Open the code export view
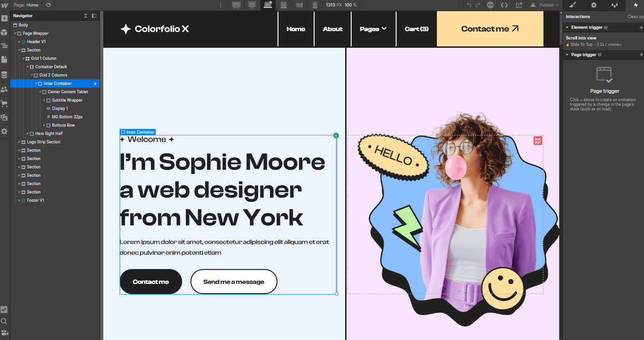 click(x=505, y=5)
